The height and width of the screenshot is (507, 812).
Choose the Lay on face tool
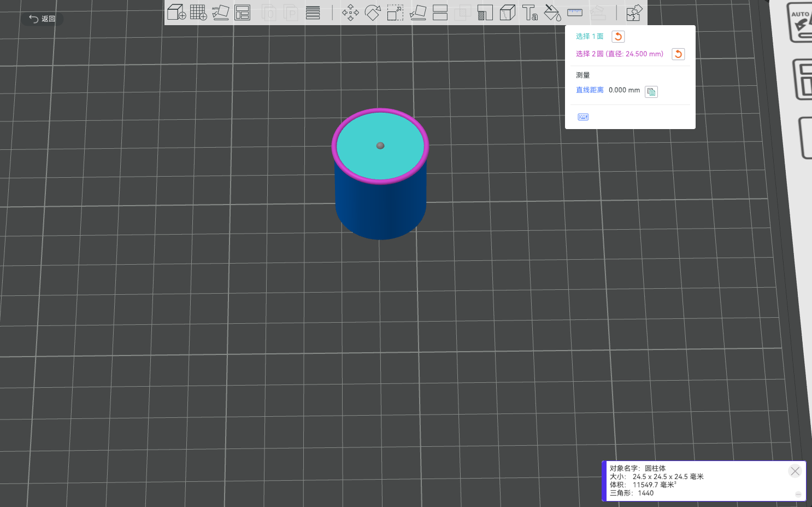click(x=417, y=13)
